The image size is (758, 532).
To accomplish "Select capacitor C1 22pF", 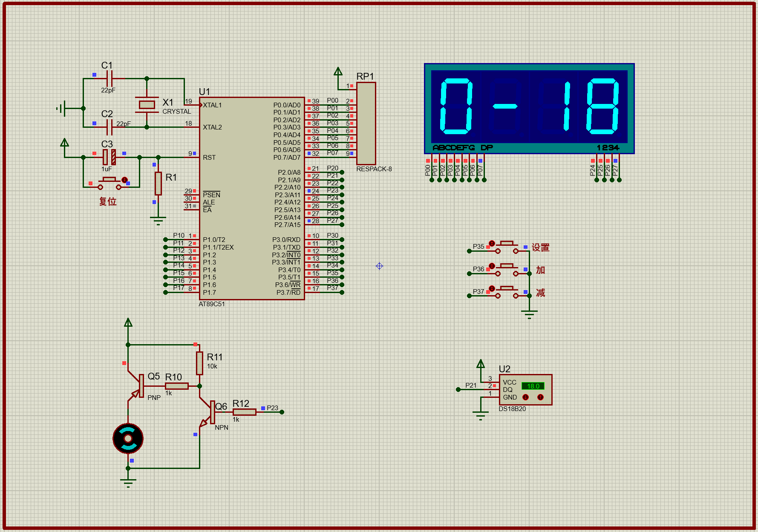I will tap(109, 79).
